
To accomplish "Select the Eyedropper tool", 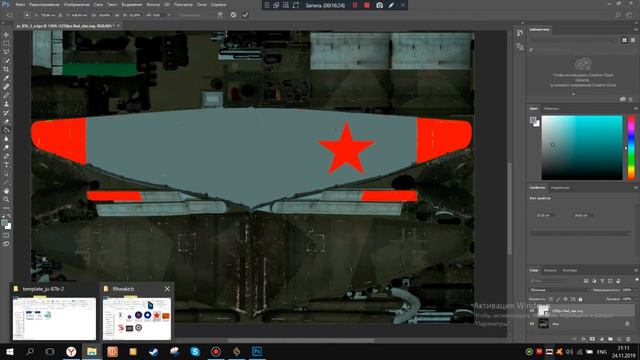I will pos(6,78).
